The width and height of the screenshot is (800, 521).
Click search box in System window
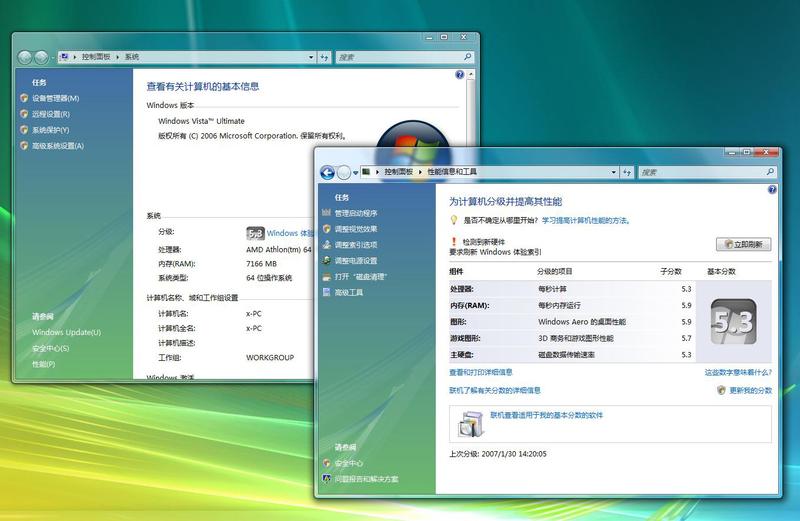pos(405,57)
